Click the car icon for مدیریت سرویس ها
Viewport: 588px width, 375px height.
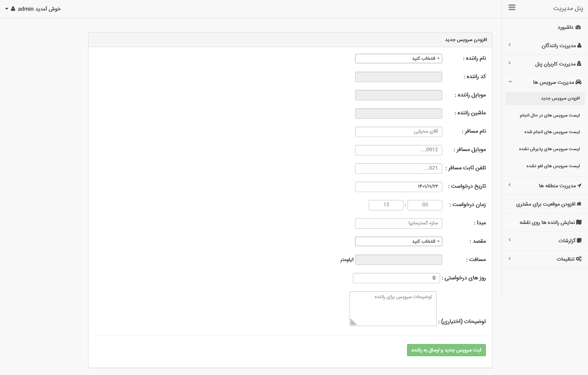click(x=578, y=82)
